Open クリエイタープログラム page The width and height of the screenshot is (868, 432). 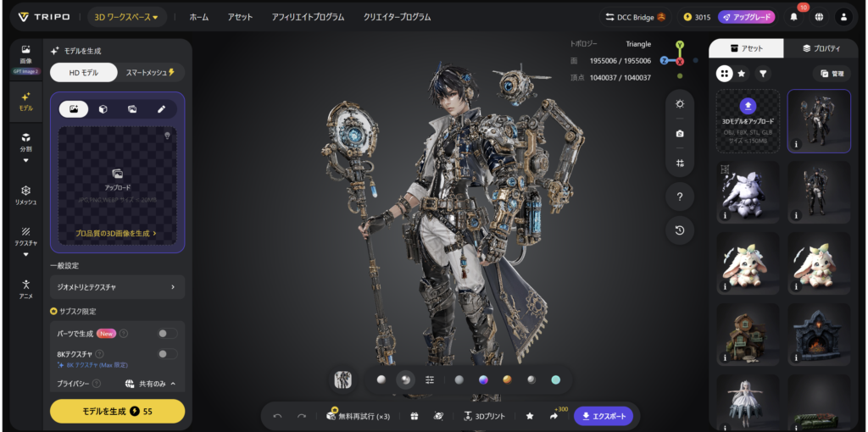point(397,17)
